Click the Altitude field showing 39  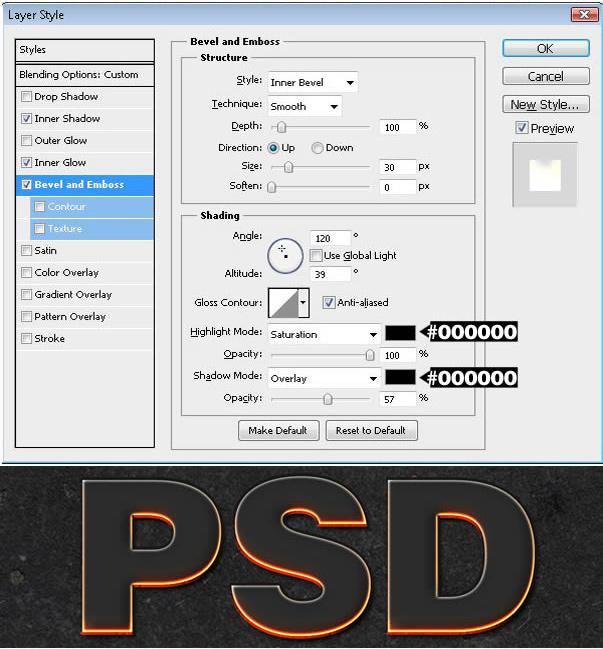tap(330, 274)
